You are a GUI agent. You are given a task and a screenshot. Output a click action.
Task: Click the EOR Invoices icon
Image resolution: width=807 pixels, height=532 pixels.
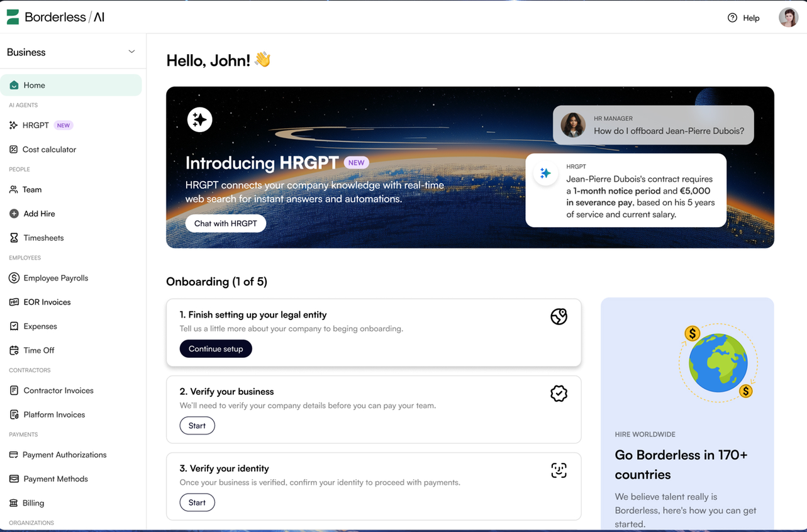14,302
